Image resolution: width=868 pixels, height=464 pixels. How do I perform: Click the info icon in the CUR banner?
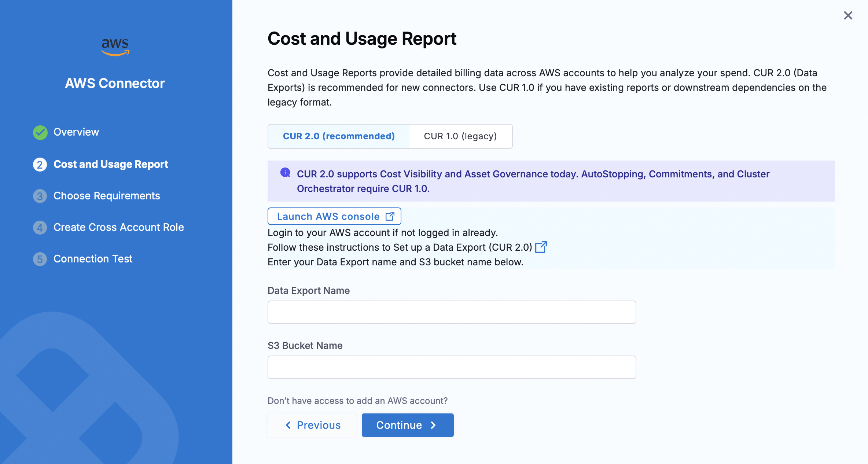pyautogui.click(x=285, y=172)
